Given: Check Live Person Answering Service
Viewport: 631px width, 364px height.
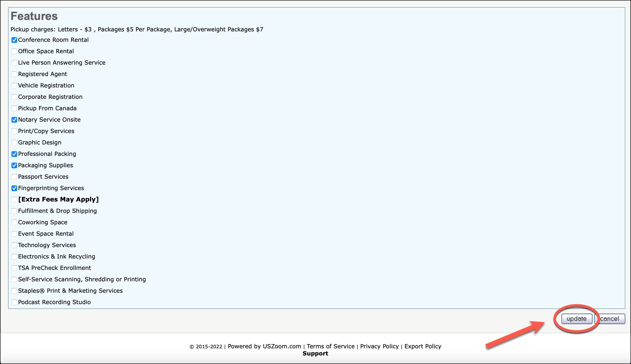Looking at the screenshot, I should (x=14, y=63).
